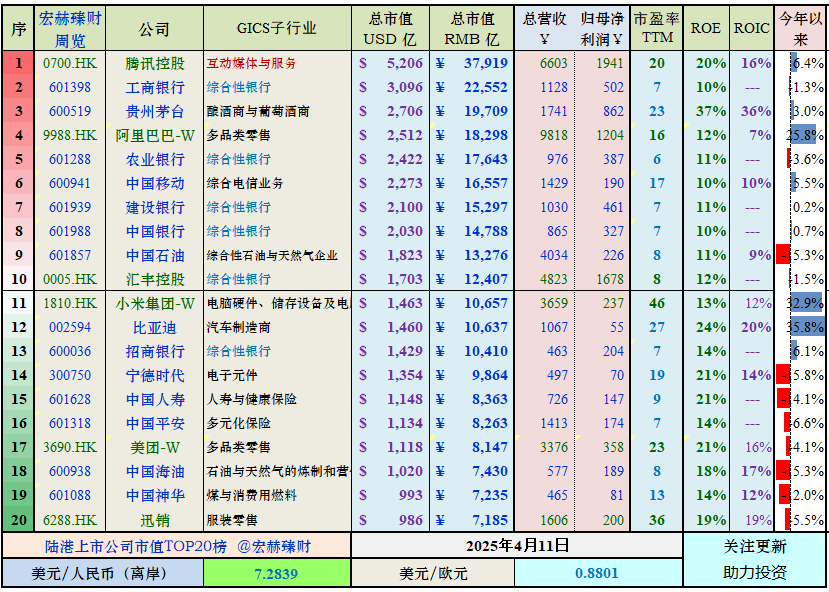829x592 pixels.
Task: Select the 建设银行 company cell
Action: pyautogui.click(x=154, y=207)
